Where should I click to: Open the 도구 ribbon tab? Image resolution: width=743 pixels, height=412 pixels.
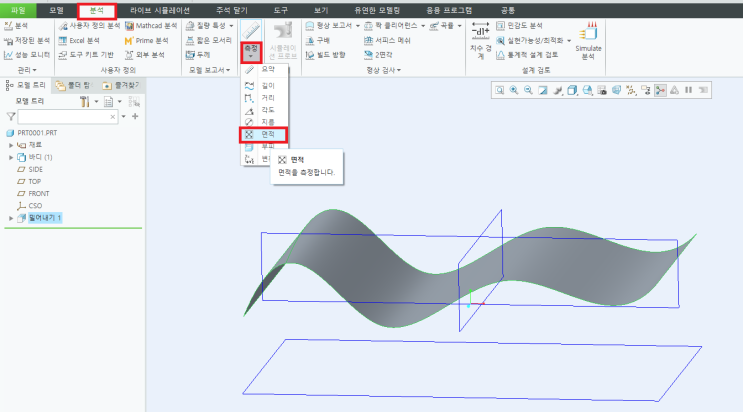[x=281, y=10]
